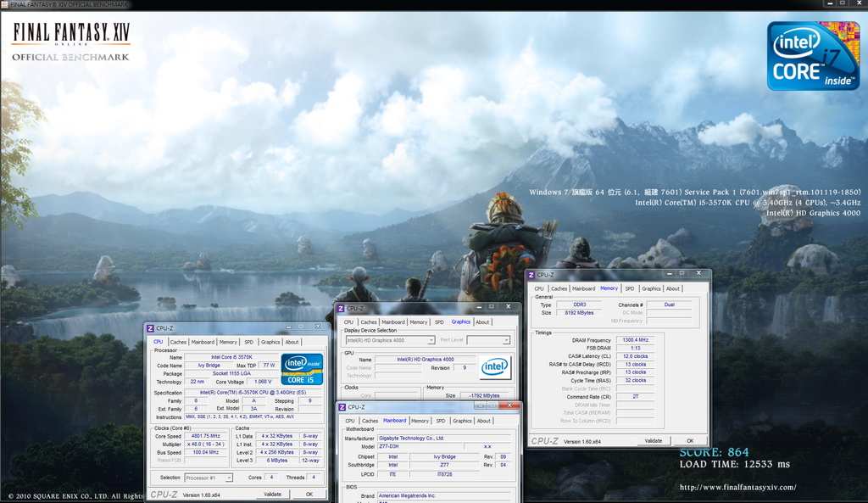Click the Intel Core i5 logo in CPU window
Image resolution: width=868 pixels, height=503 pixels.
[x=302, y=369]
